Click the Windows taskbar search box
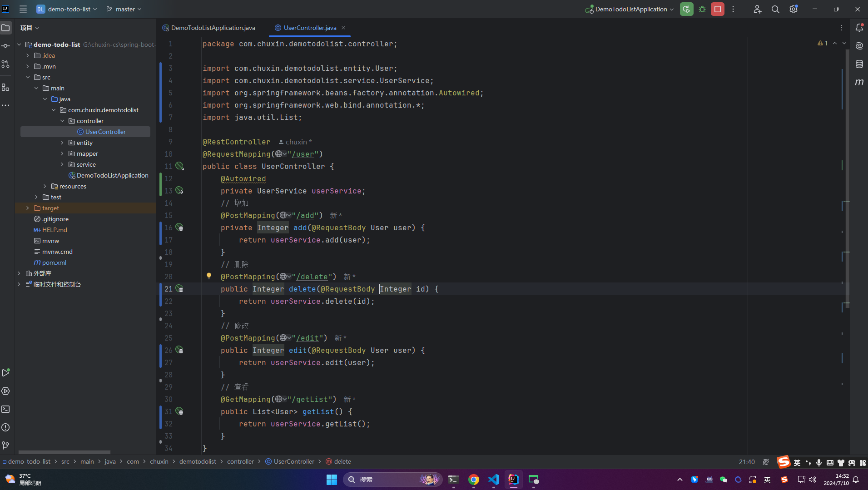Viewport: 868px width, 490px height. [392, 480]
